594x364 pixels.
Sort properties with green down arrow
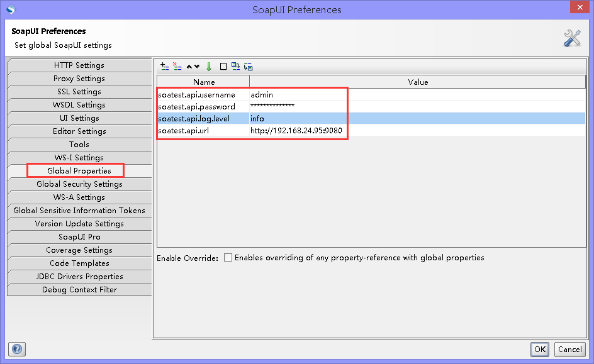click(x=209, y=67)
